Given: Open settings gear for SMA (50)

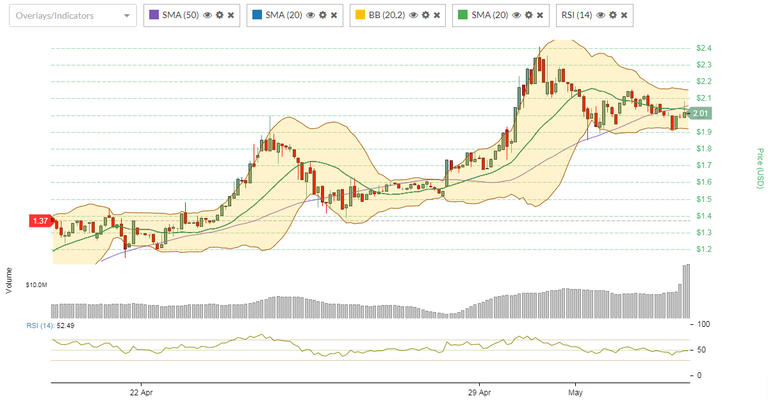Looking at the screenshot, I should 219,15.
